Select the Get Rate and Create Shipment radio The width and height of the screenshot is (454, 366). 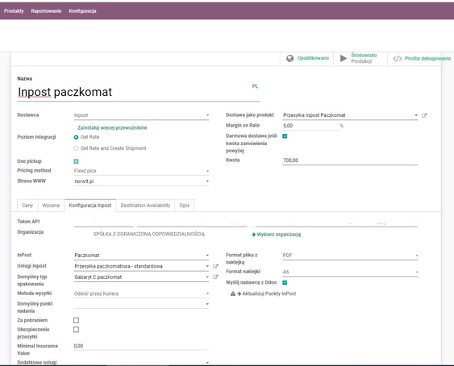point(76,148)
